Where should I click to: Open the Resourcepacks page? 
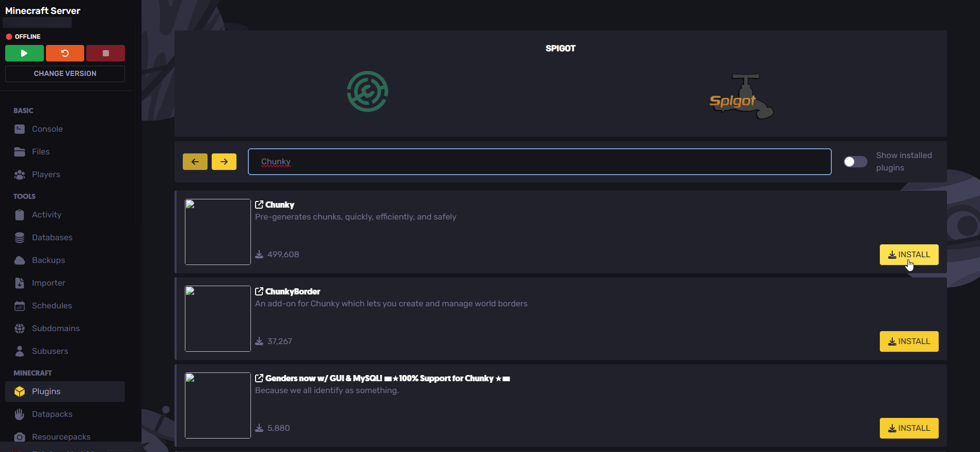[61, 437]
